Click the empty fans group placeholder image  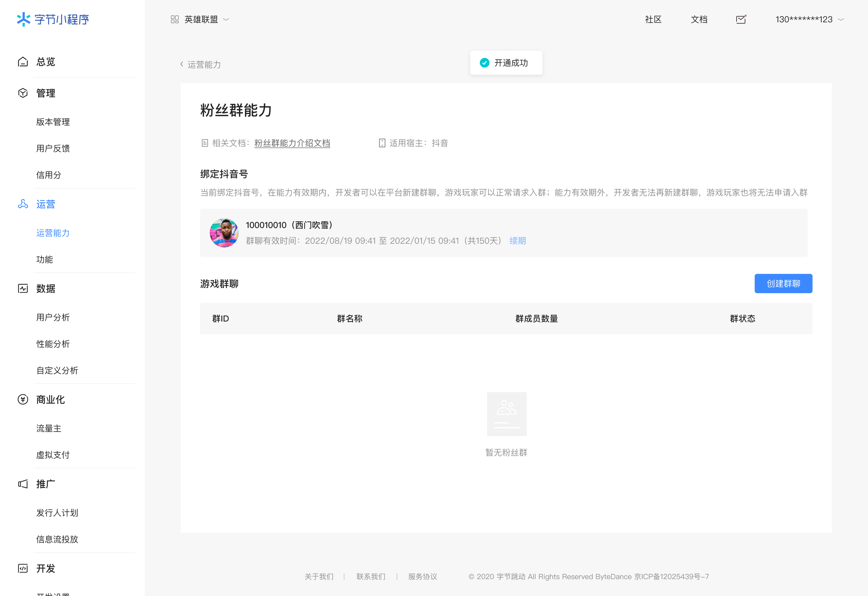pos(506,414)
